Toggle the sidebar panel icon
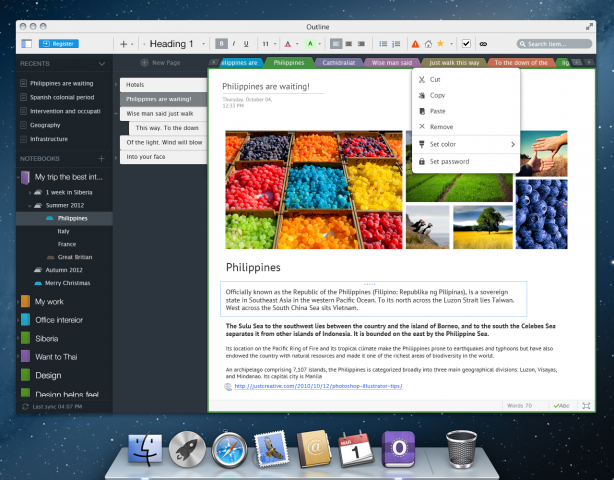The width and height of the screenshot is (614, 480). [27, 43]
